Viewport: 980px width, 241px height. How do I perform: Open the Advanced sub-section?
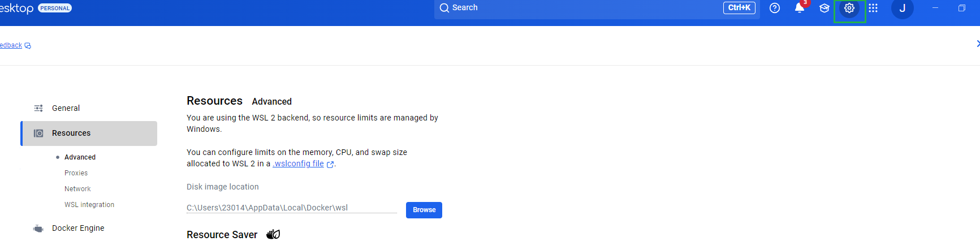(x=80, y=157)
